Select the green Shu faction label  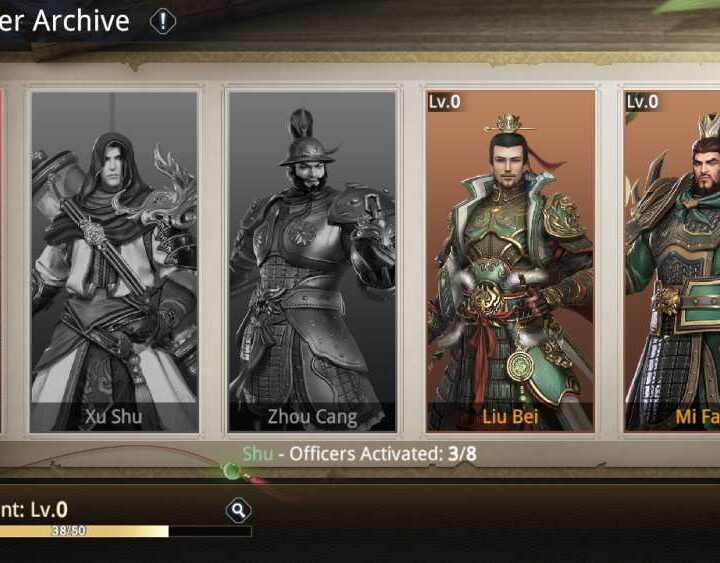pyautogui.click(x=258, y=454)
